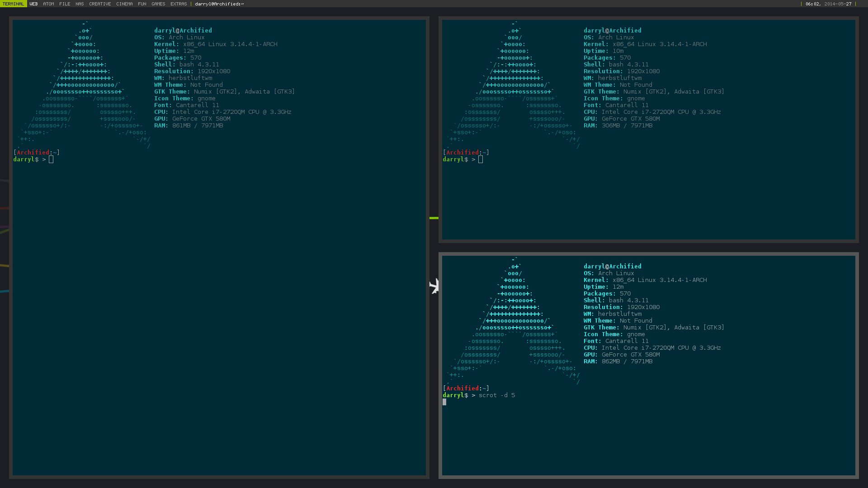Select the ATOM menu item
This screenshot has width=868, height=488.
point(47,4)
